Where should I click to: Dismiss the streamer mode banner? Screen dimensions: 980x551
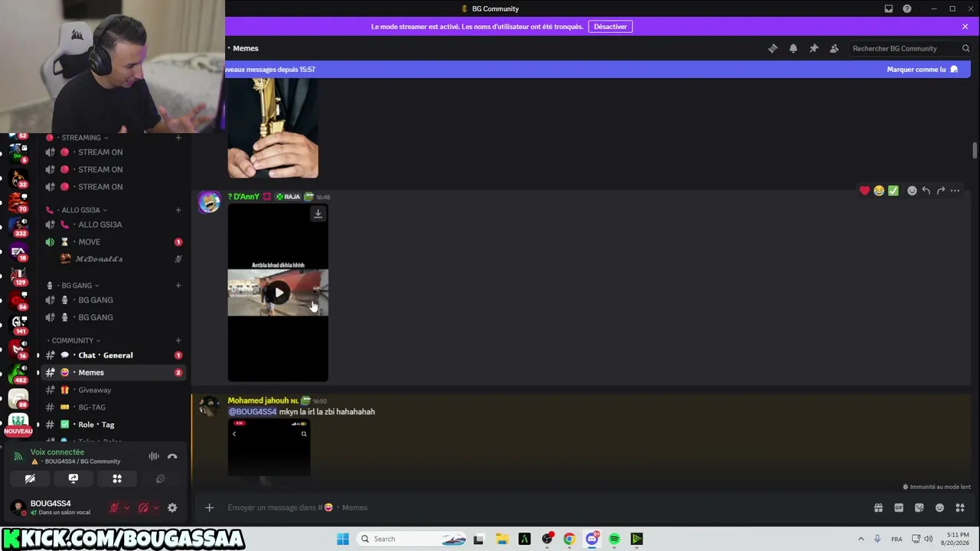pyautogui.click(x=965, y=27)
